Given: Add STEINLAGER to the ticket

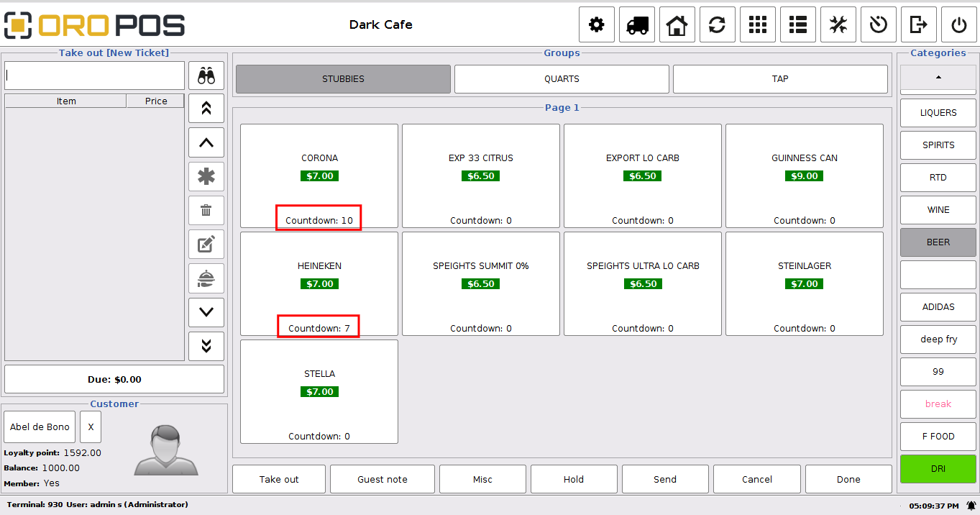Looking at the screenshot, I should point(805,283).
